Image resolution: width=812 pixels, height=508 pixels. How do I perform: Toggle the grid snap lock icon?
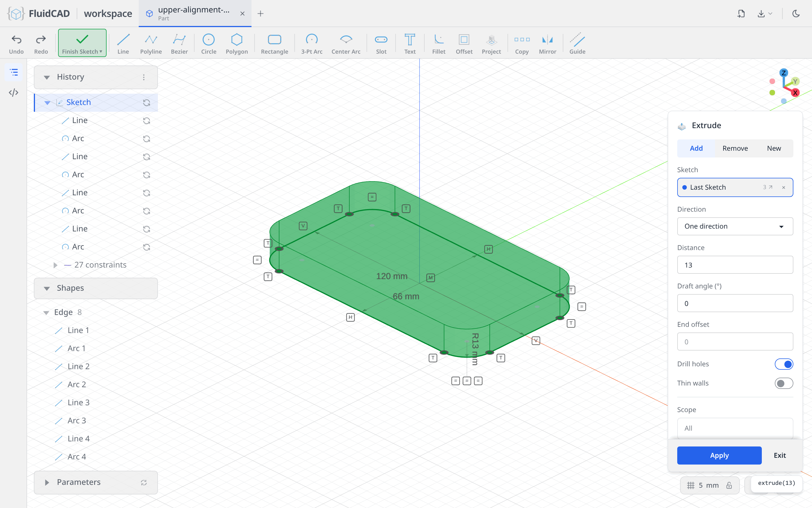click(x=729, y=485)
